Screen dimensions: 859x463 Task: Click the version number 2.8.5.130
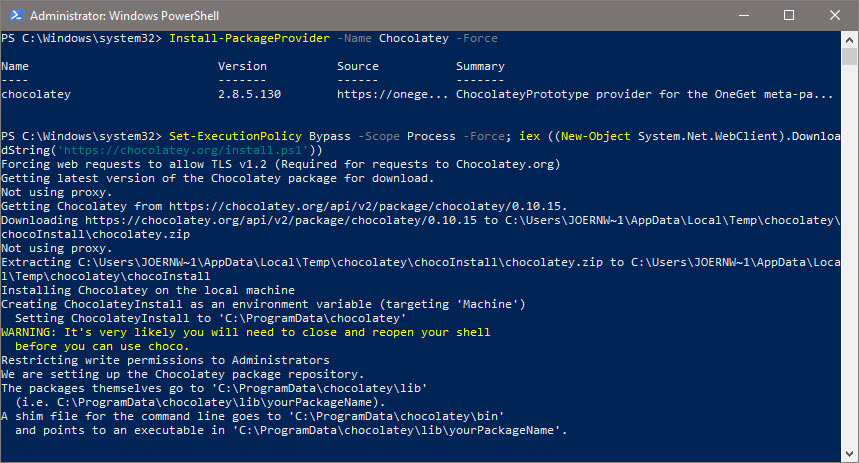253,95
